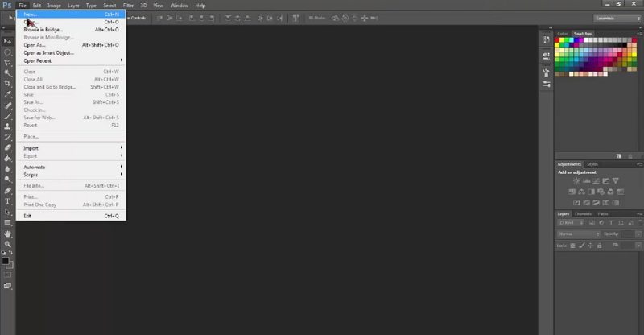
Task: Open the Fill slider dropdown arrow
Action: 638,246
